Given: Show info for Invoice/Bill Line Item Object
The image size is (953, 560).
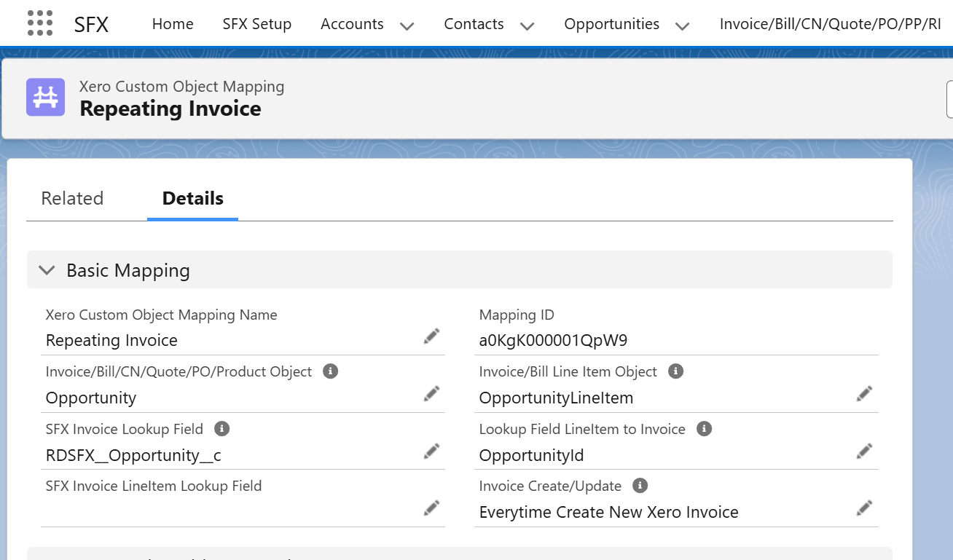Looking at the screenshot, I should click(x=676, y=371).
